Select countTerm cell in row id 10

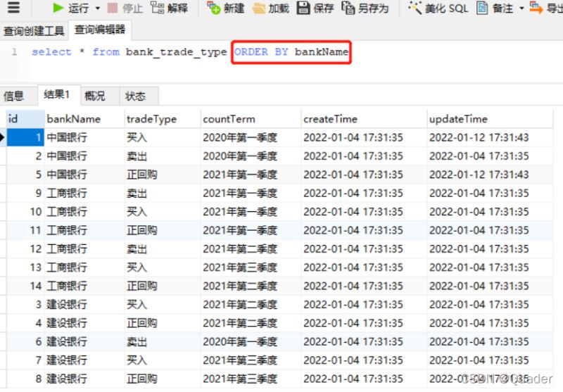click(251, 212)
